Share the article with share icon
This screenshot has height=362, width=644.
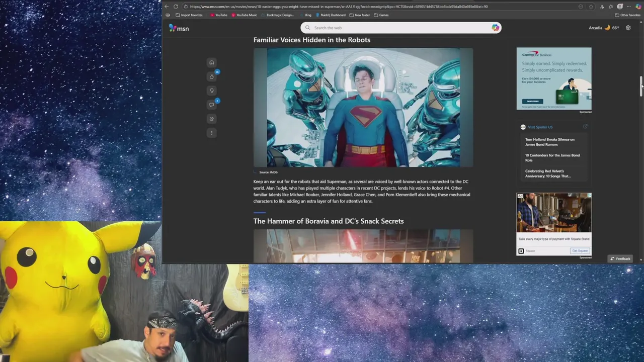[211, 119]
